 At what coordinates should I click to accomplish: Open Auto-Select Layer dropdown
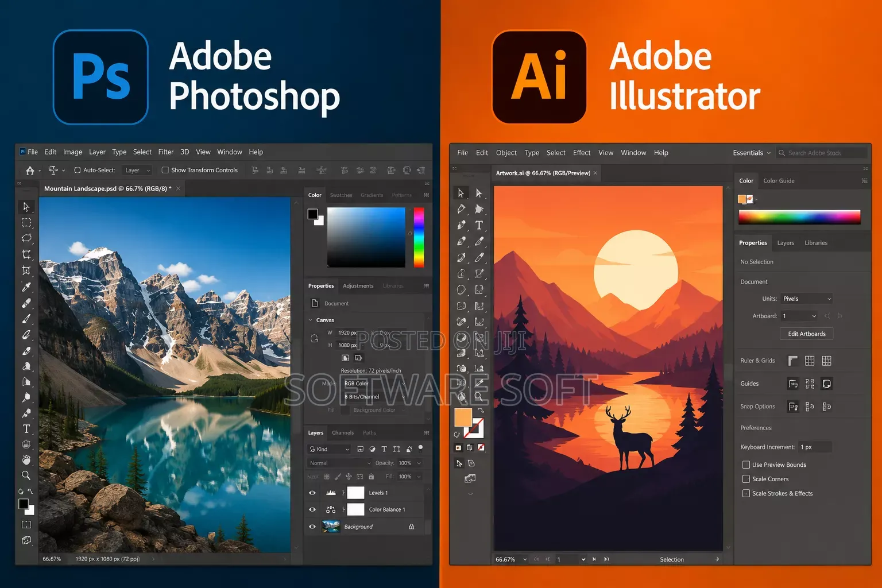click(x=137, y=171)
